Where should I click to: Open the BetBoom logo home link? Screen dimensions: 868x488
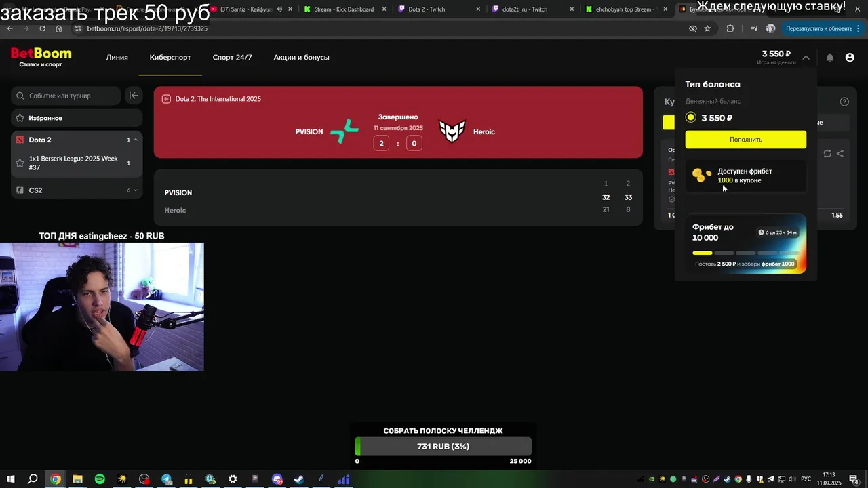(41, 57)
